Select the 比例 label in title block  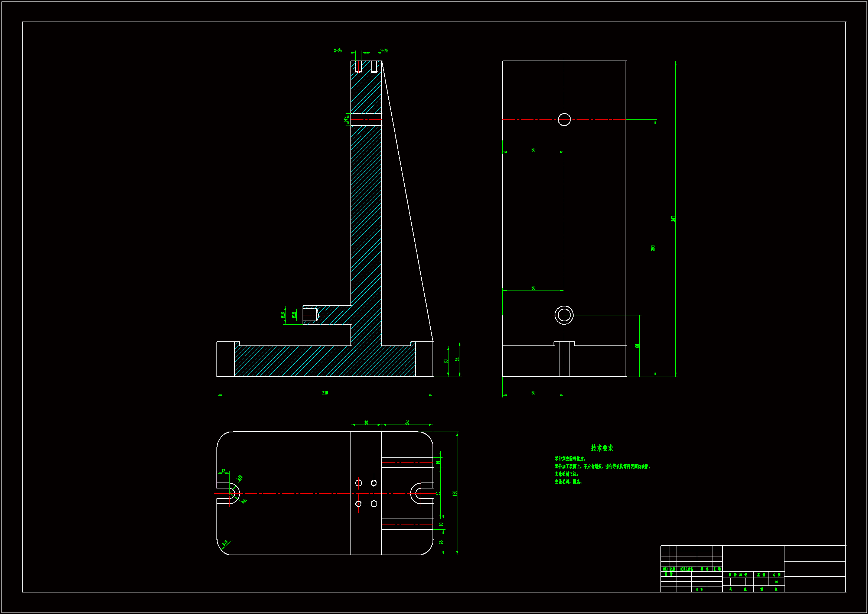776,575
